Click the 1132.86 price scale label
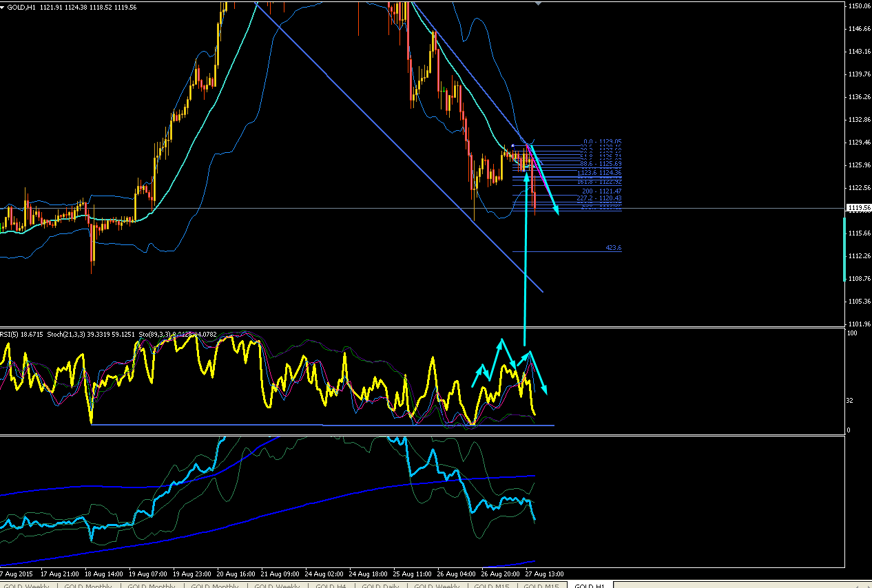The image size is (872, 588). click(x=861, y=119)
